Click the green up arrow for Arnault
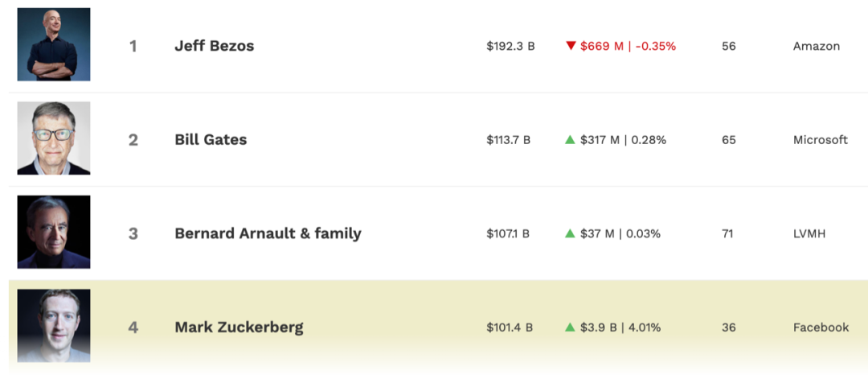The width and height of the screenshot is (868, 375). point(570,233)
